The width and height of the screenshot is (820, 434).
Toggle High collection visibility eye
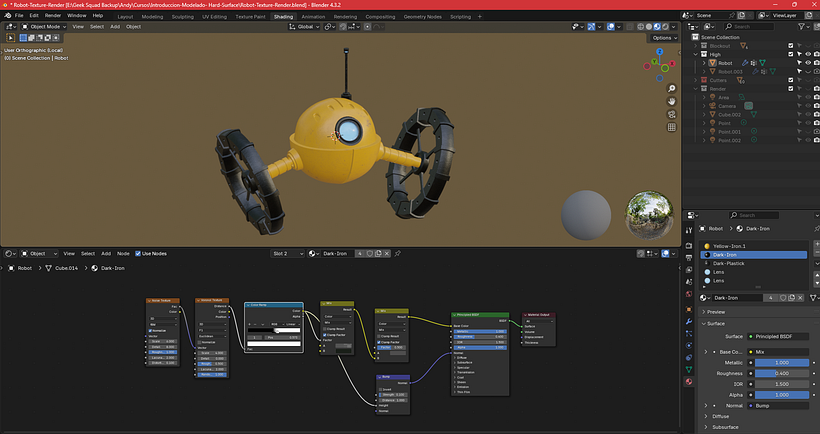[808, 54]
